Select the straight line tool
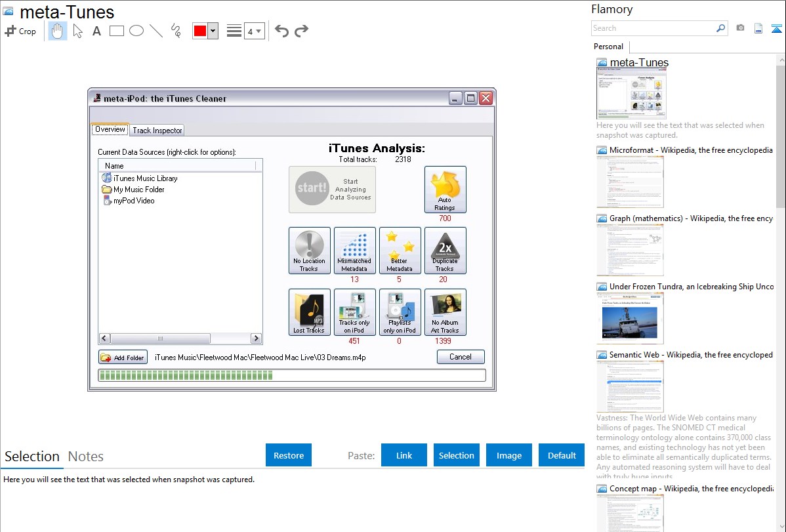 click(156, 31)
